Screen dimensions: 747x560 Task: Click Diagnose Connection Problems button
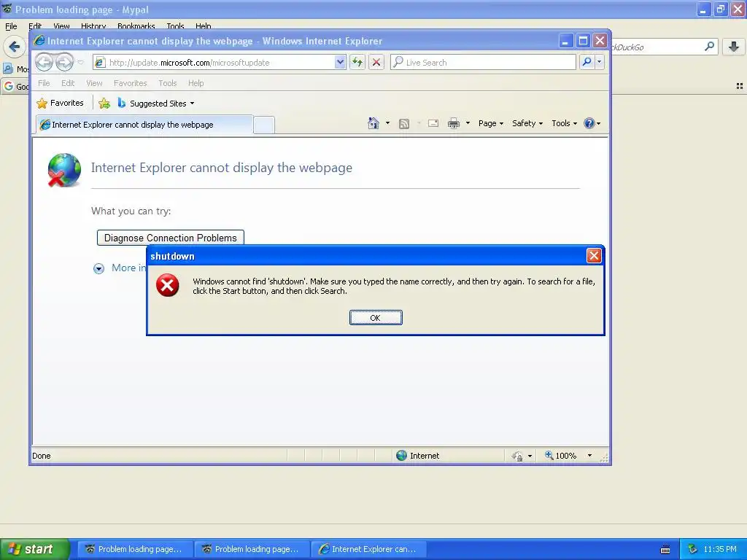(171, 238)
